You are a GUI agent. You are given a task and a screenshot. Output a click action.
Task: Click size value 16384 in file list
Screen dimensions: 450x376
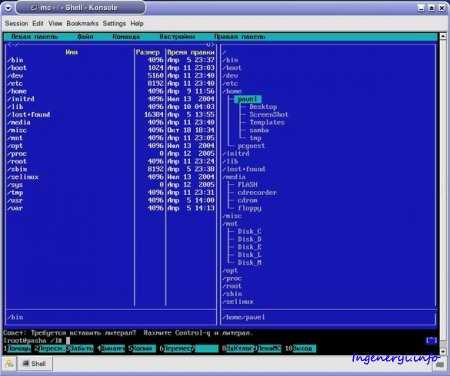(154, 115)
